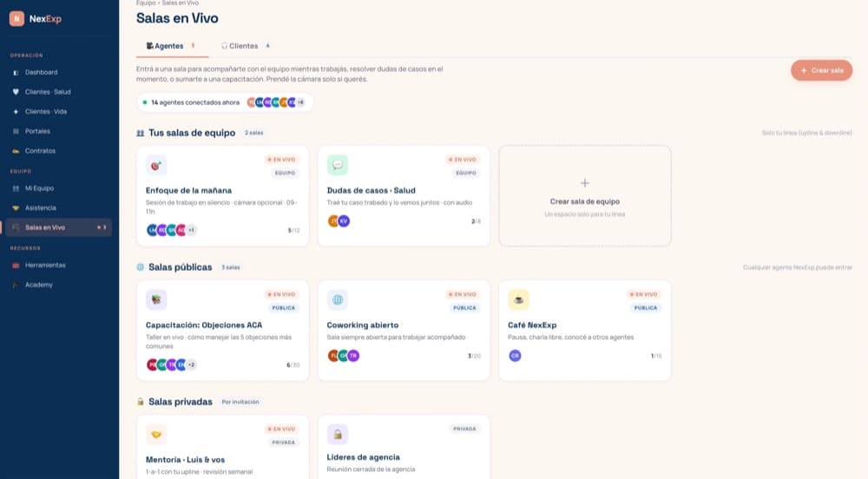
Task: Select Salas en Vivo sidebar item
Action: tap(59, 227)
